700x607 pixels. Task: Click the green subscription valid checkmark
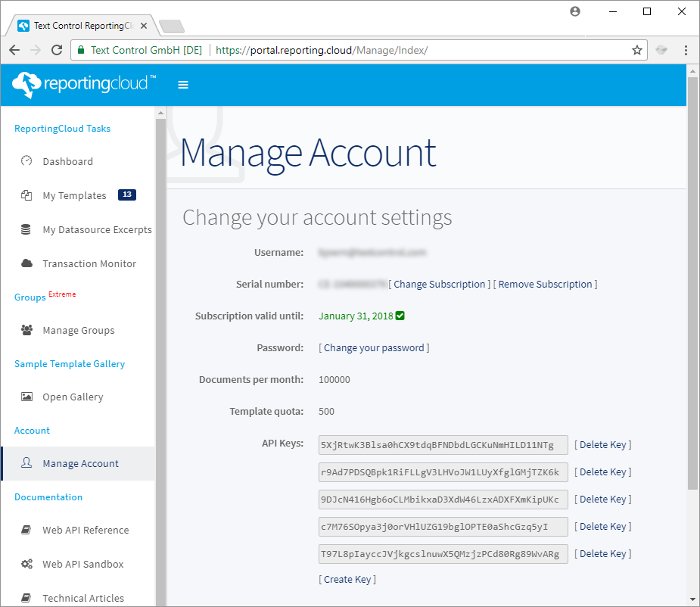(400, 316)
